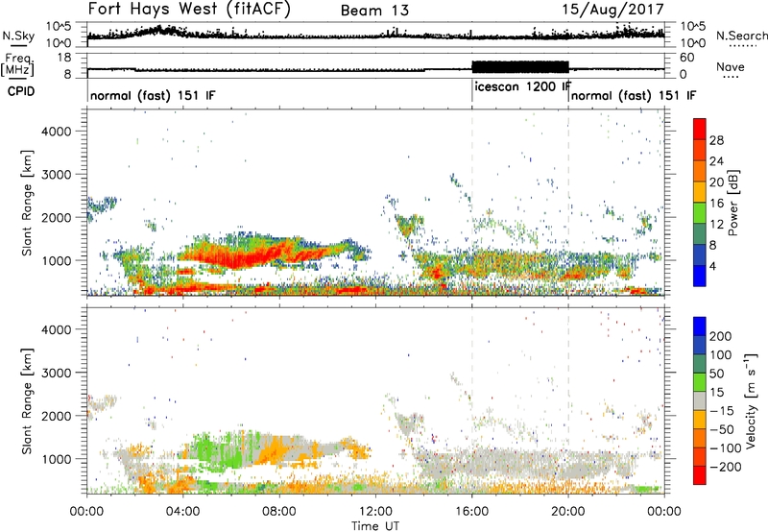The image size is (768, 532).
Task: Click the "-15" label on the velocity colorbar
Action: (x=722, y=411)
